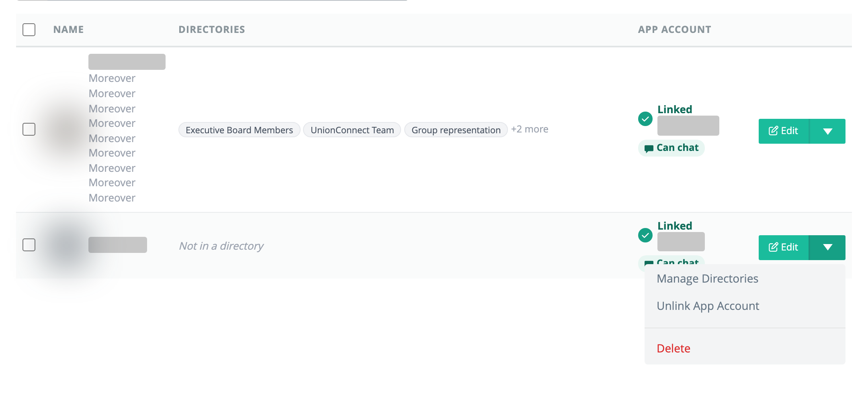Select Unlink App Account option
The height and width of the screenshot is (399, 868).
tap(708, 306)
